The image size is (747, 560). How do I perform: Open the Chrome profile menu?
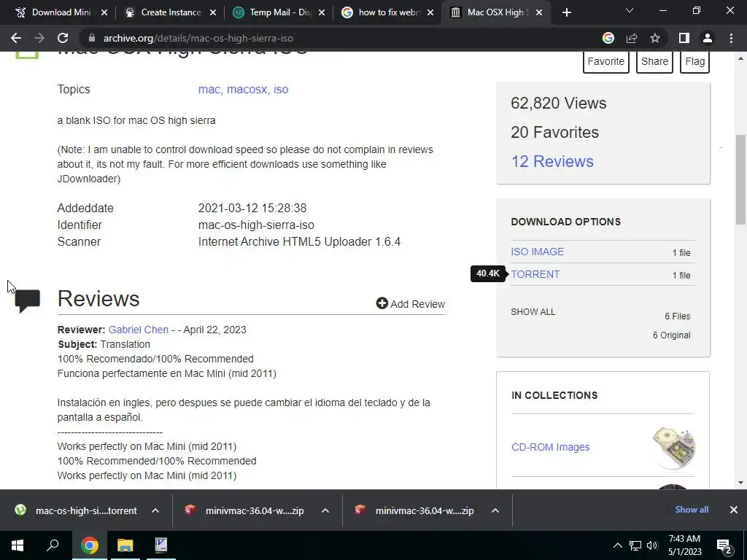tap(708, 38)
